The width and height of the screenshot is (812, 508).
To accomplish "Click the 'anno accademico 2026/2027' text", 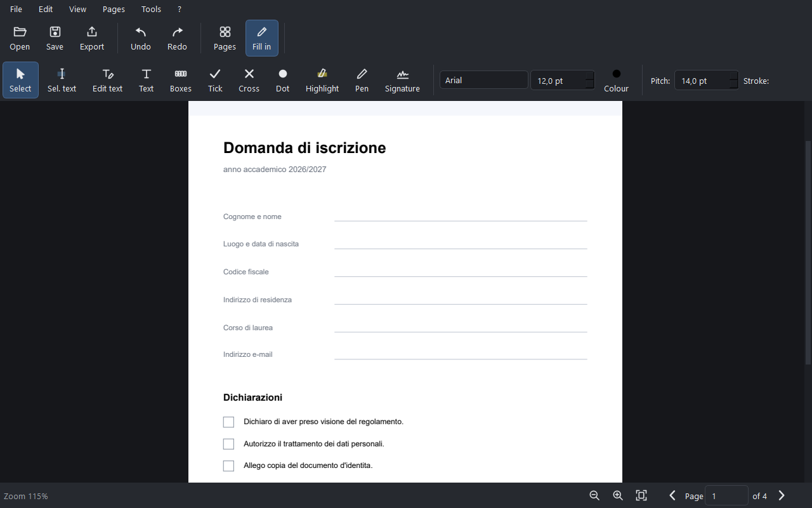I will tap(275, 170).
